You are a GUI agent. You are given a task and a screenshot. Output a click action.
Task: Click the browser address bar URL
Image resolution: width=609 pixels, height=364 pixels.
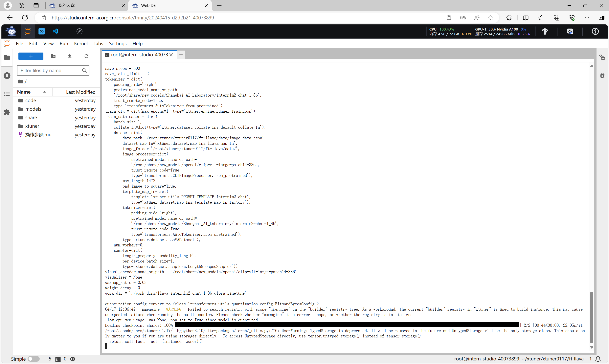[x=132, y=18]
